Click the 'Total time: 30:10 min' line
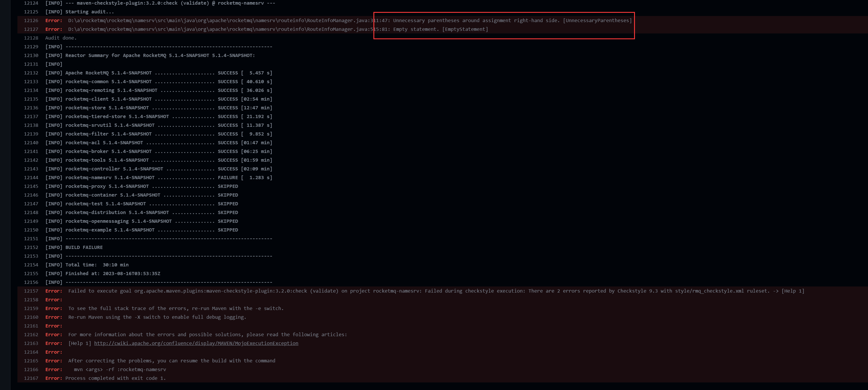868x390 pixels. [87, 265]
